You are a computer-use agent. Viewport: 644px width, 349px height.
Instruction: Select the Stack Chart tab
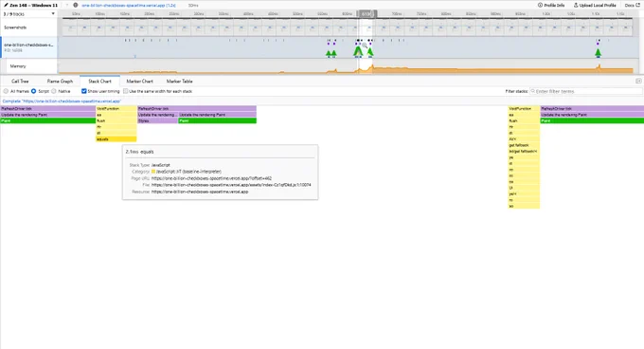[99, 82]
